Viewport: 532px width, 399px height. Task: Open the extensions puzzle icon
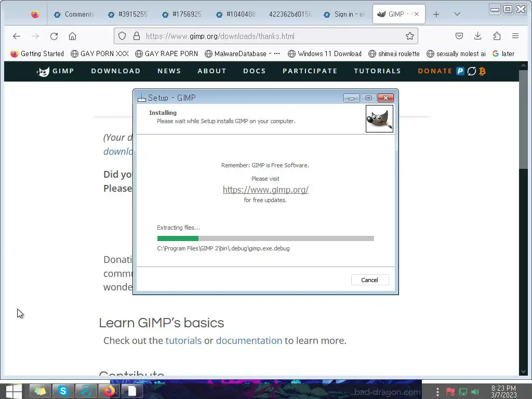tap(497, 36)
